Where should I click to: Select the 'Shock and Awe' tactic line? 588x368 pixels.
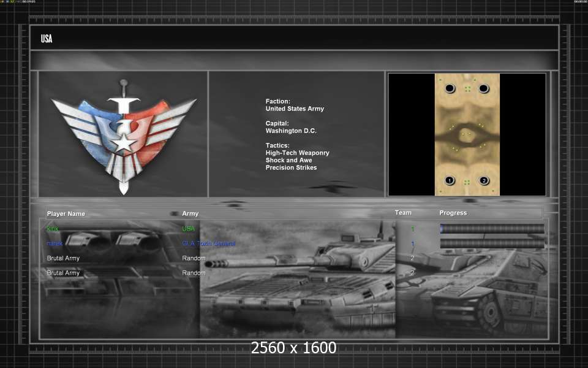[x=288, y=160]
